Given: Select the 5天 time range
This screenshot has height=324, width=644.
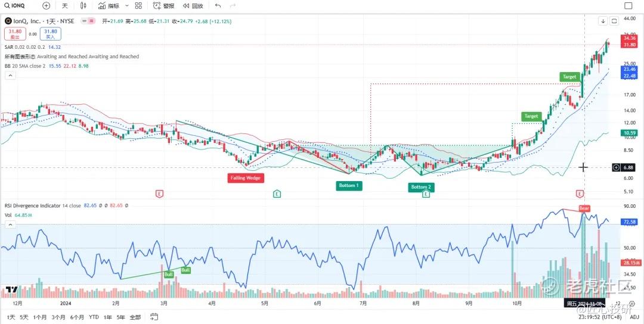Looking at the screenshot, I should pyautogui.click(x=24, y=317).
